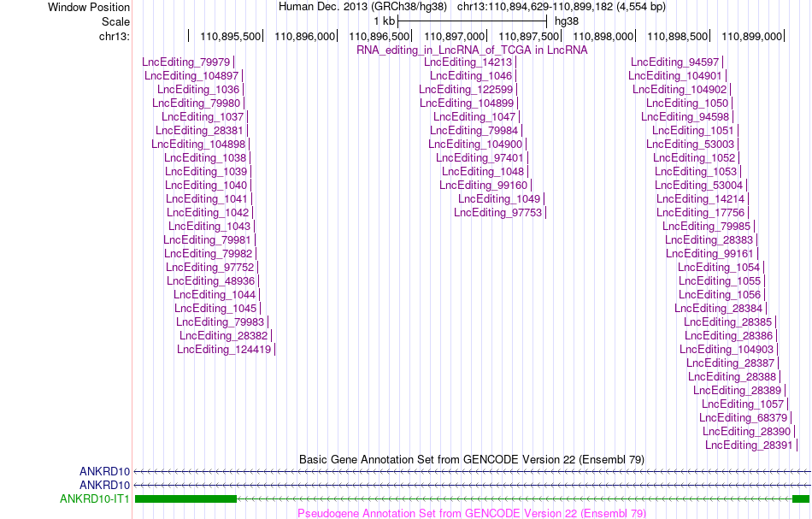
Task: Open the LncEditing_28391 feature
Action: coord(749,445)
